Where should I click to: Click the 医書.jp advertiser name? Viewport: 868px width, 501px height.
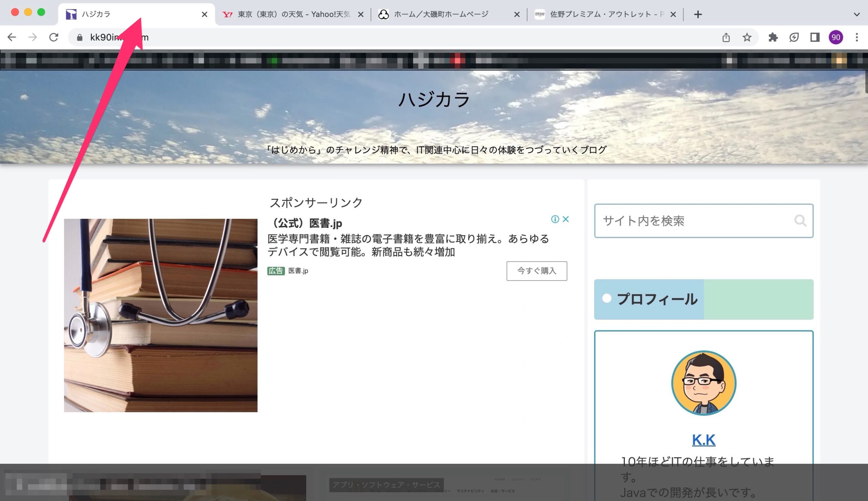pos(298,271)
